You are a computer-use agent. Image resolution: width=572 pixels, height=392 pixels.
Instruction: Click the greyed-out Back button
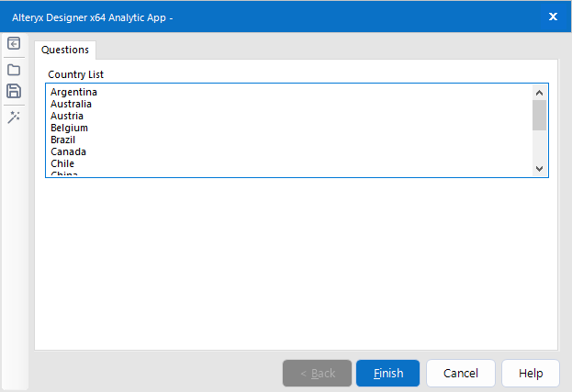click(317, 374)
